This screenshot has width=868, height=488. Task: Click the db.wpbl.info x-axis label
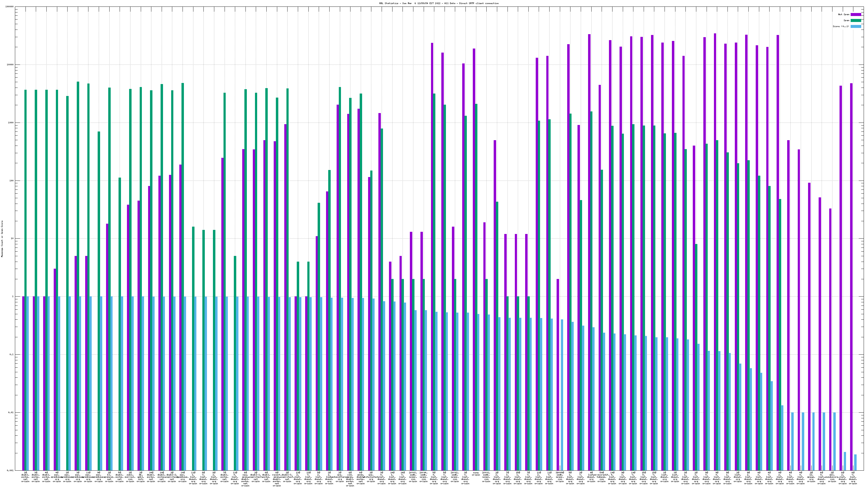141,477
